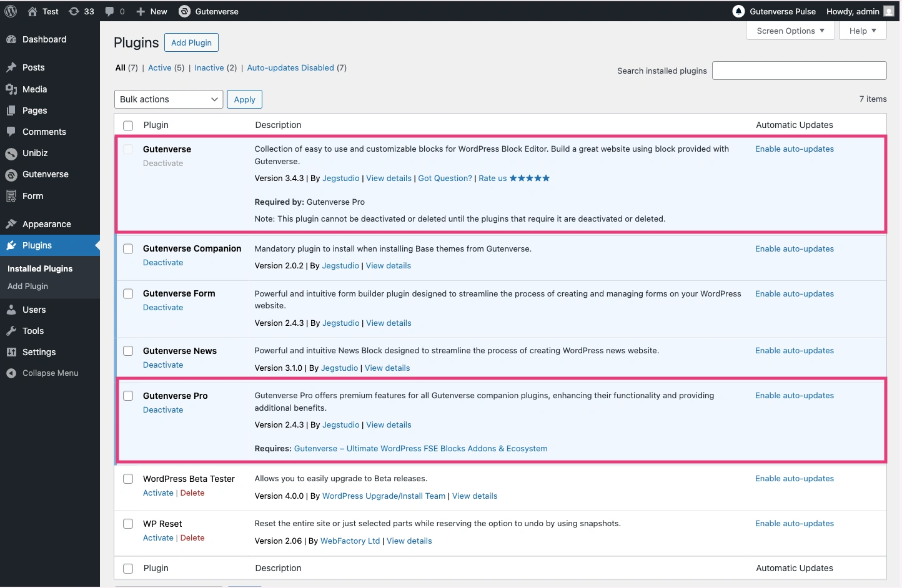902x588 pixels.
Task: Click the admin user avatar
Action: [x=889, y=11]
